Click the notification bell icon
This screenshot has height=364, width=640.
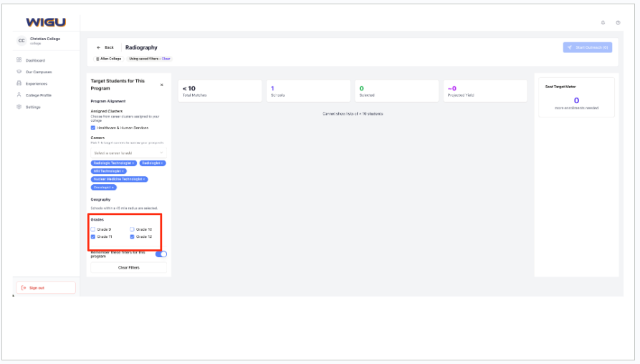click(603, 23)
